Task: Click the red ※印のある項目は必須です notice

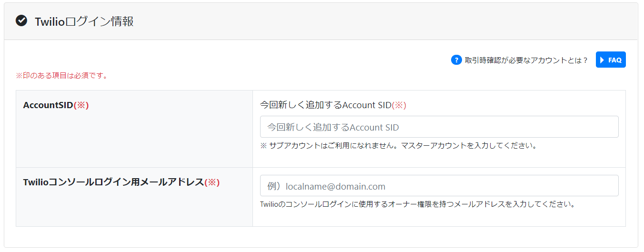Action: click(x=62, y=75)
